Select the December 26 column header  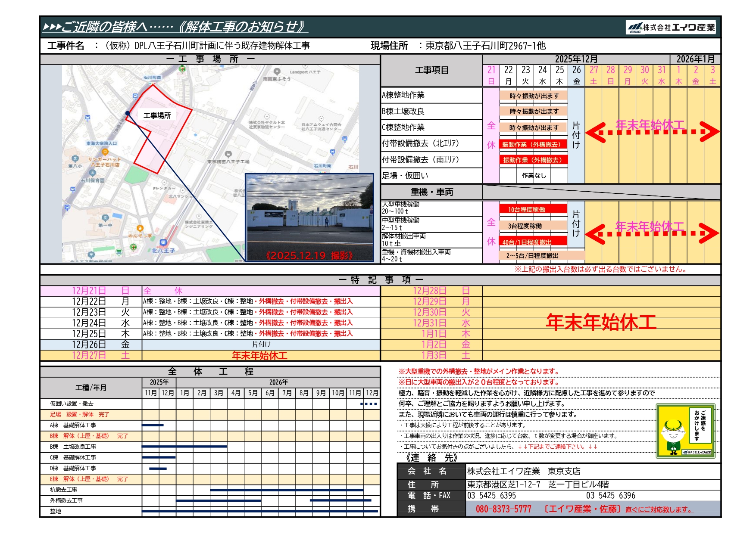(576, 75)
